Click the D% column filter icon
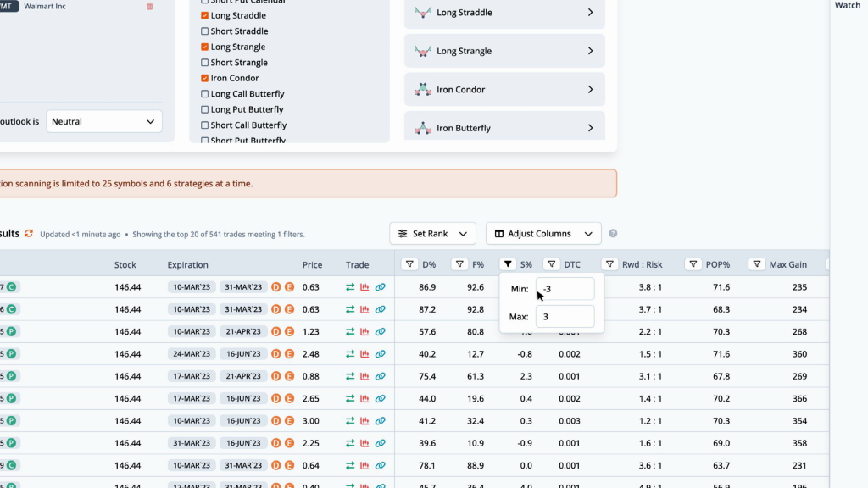The height and width of the screenshot is (488, 868). 409,264
